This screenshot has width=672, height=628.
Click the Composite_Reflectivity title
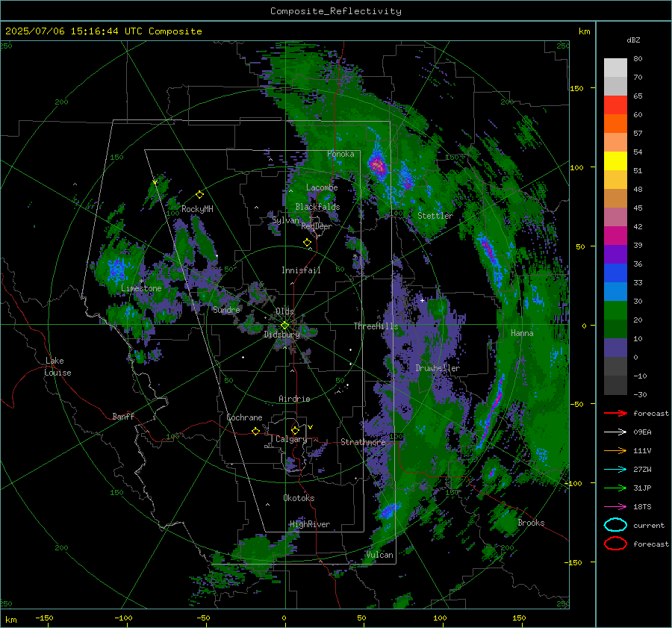(x=336, y=11)
